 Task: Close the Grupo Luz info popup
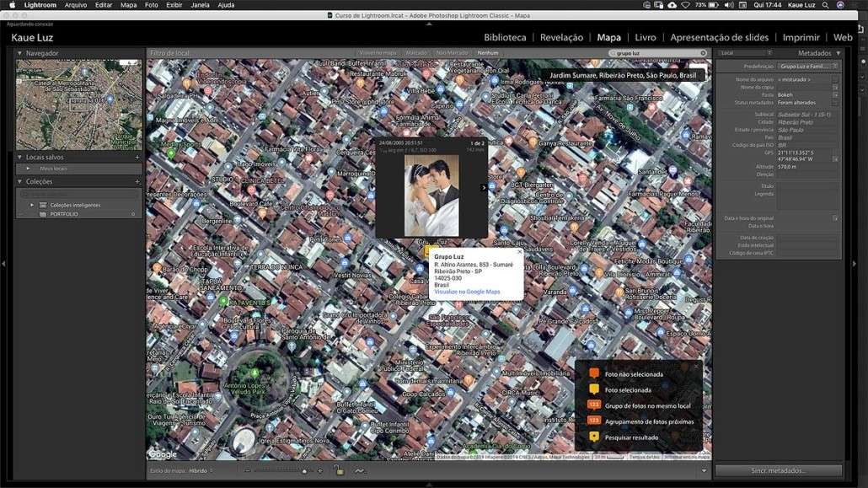click(x=519, y=252)
